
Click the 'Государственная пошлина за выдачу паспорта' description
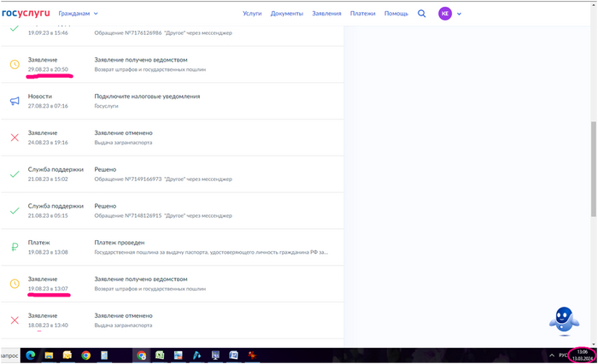[211, 252]
